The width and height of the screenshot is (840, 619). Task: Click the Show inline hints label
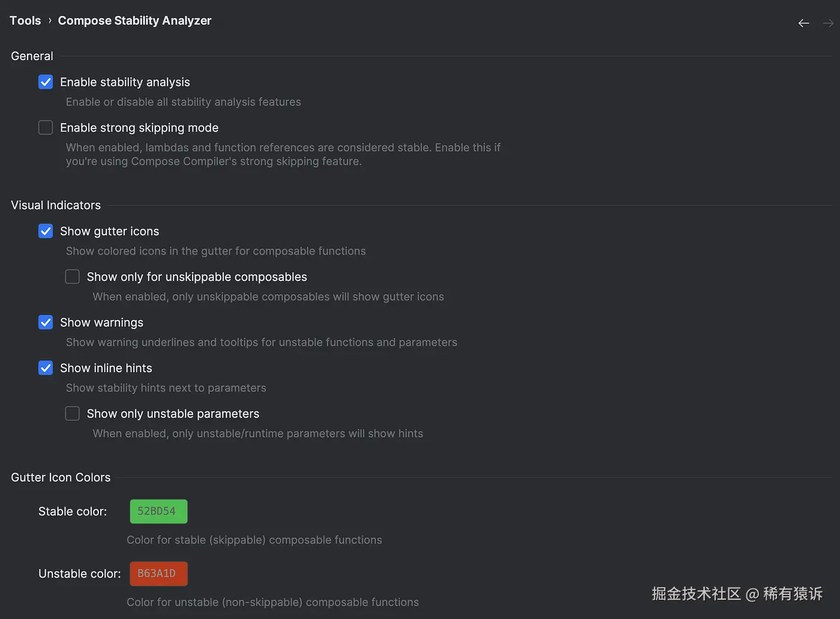106,368
